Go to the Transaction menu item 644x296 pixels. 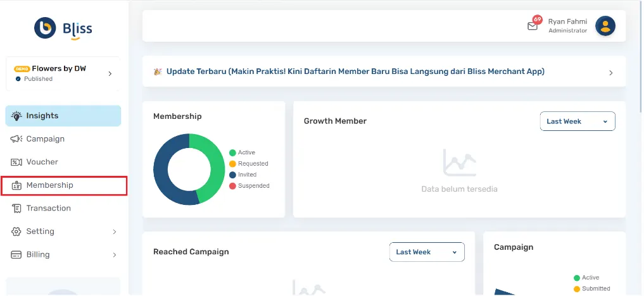click(49, 208)
